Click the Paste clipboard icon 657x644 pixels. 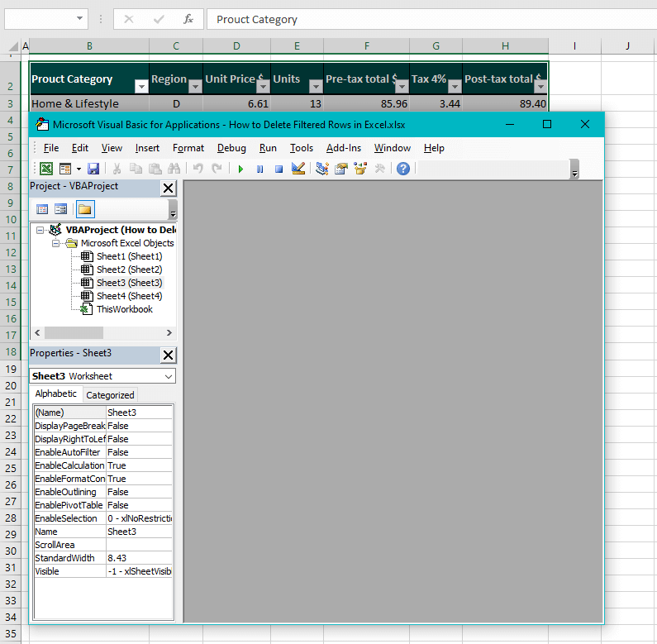pyautogui.click(x=155, y=169)
